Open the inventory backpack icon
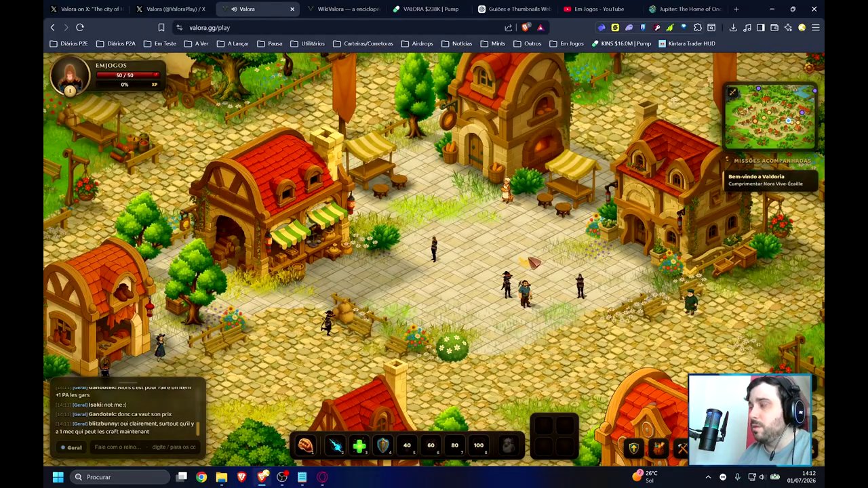The image size is (868, 488). pyautogui.click(x=658, y=448)
